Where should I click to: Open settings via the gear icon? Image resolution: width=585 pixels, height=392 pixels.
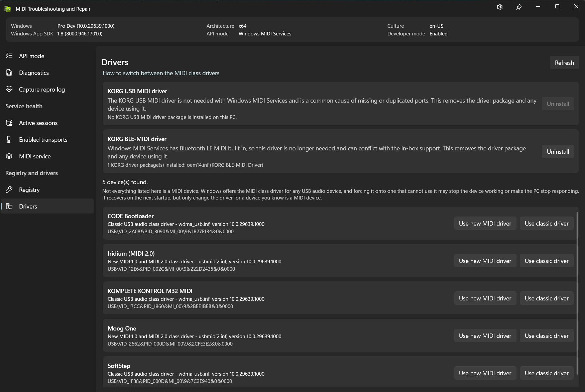tap(500, 7)
